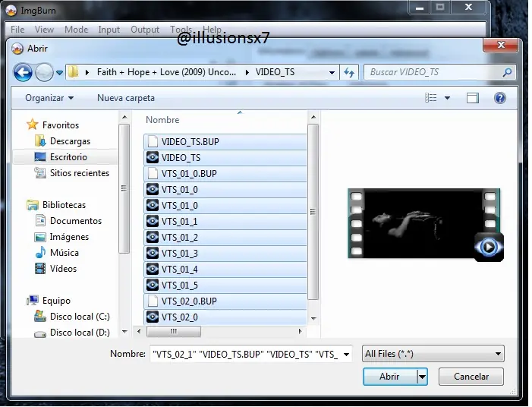The width and height of the screenshot is (532, 407).
Task: Click the blank page icon of VTS_02_0.BUP
Action: click(153, 301)
